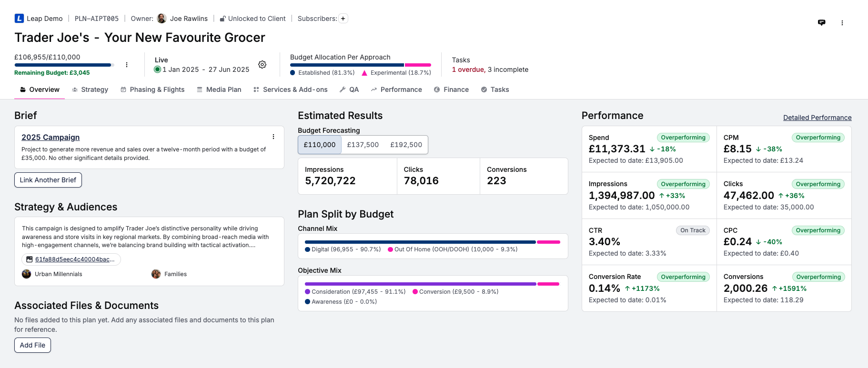Expand the 2025 Campaign brief options menu
Viewport: 868px width, 368px height.
pyautogui.click(x=273, y=137)
